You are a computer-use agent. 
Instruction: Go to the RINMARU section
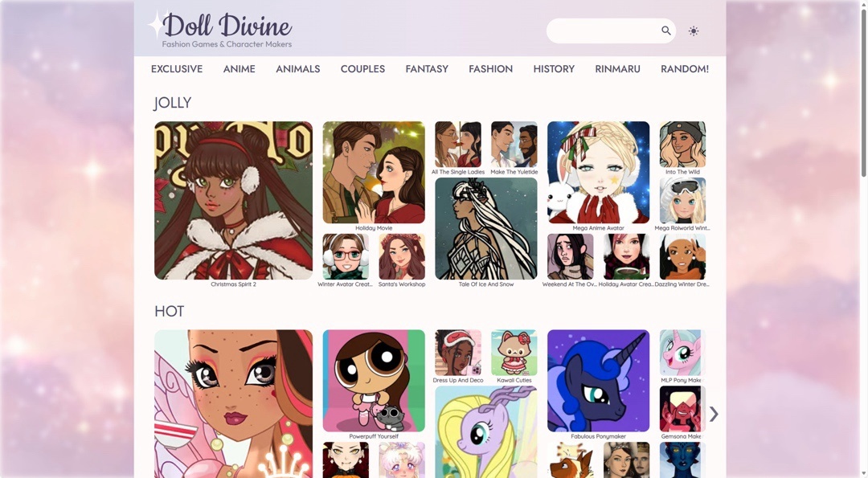[x=618, y=69]
